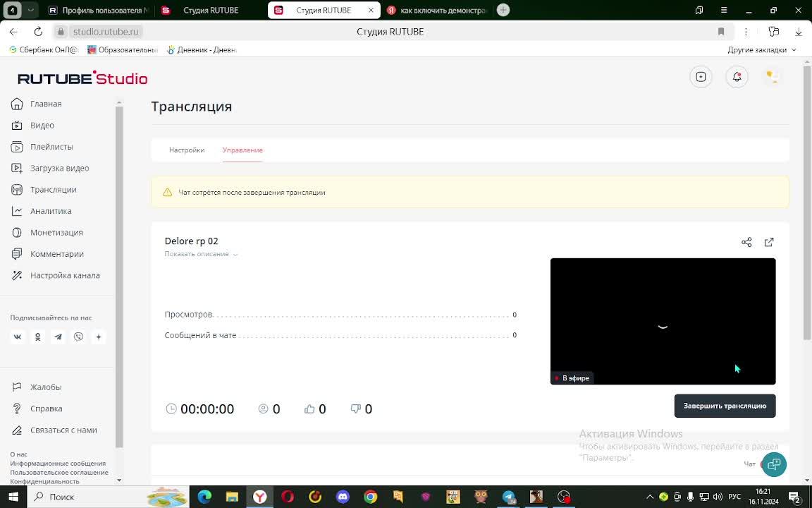Open a new browser tab
812x508 pixels.
coord(503,10)
